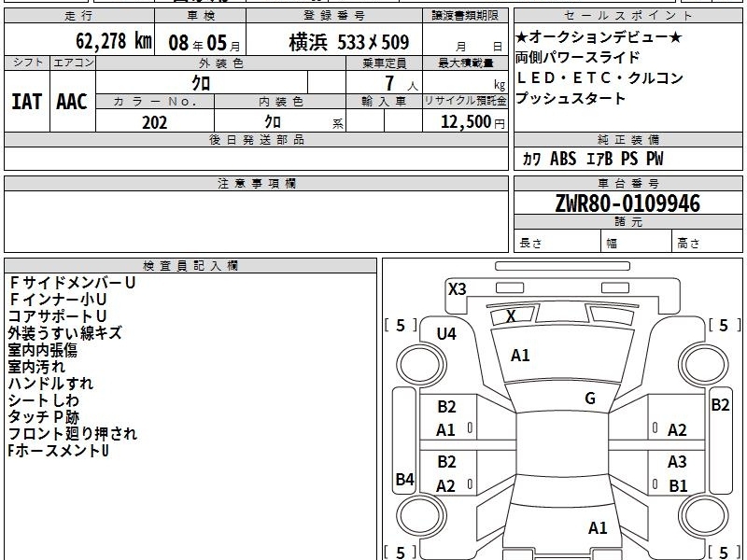Select the 最大積載量 header
The width and height of the screenshot is (747, 560).
(x=465, y=63)
